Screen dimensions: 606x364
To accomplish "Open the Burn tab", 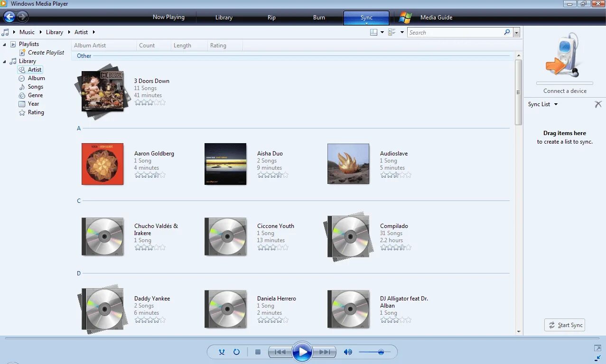I will (x=319, y=18).
